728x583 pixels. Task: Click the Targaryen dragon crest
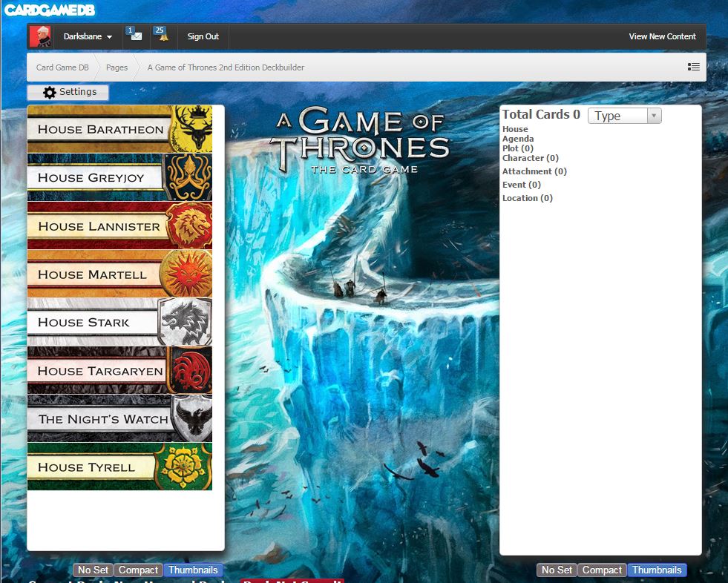point(190,370)
